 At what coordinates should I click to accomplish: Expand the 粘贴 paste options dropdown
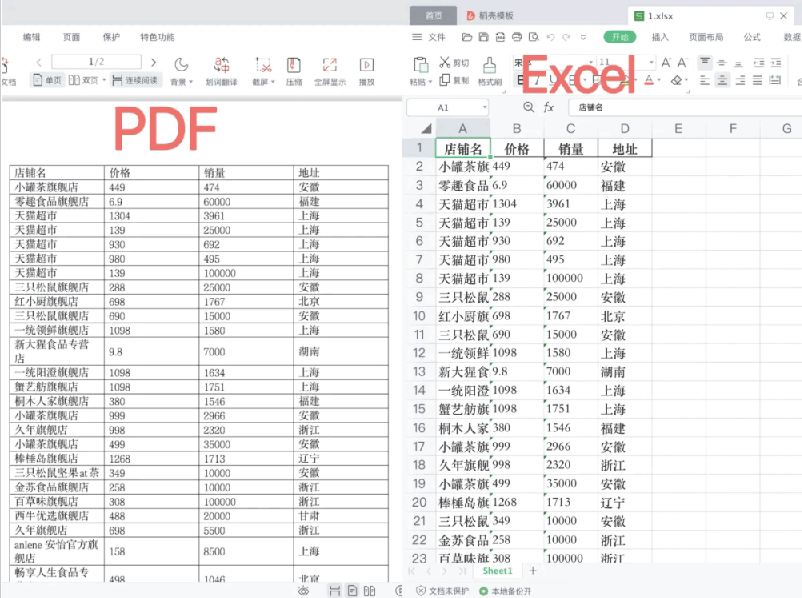tap(430, 82)
